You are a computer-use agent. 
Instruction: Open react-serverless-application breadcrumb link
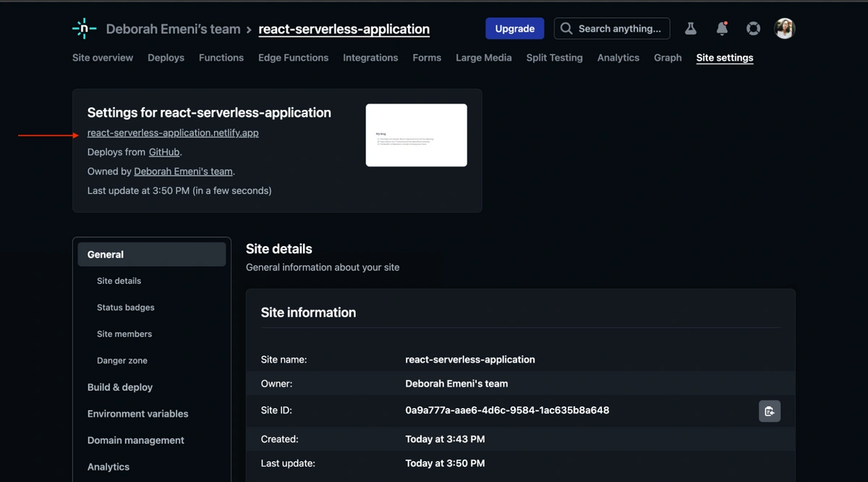click(x=344, y=29)
